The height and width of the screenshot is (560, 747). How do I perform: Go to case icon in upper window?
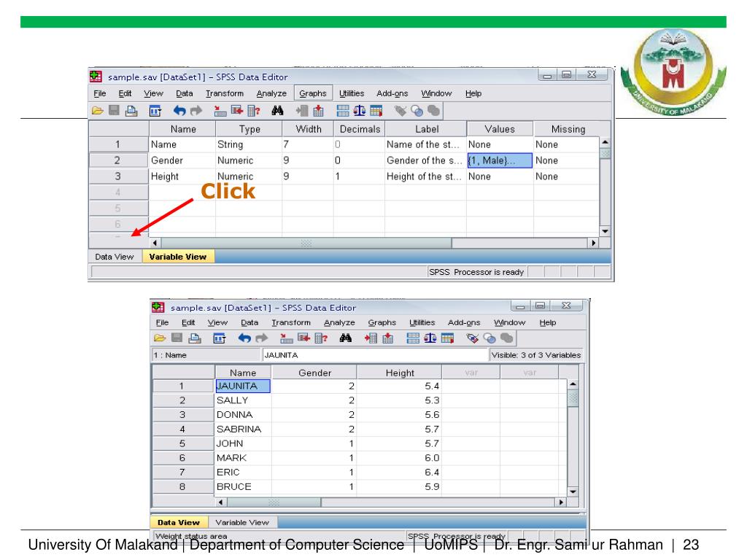click(x=220, y=111)
